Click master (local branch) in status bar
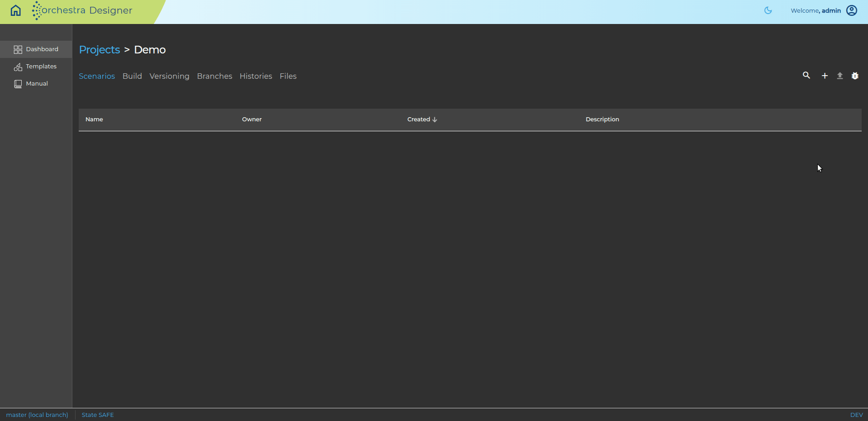 pyautogui.click(x=37, y=415)
